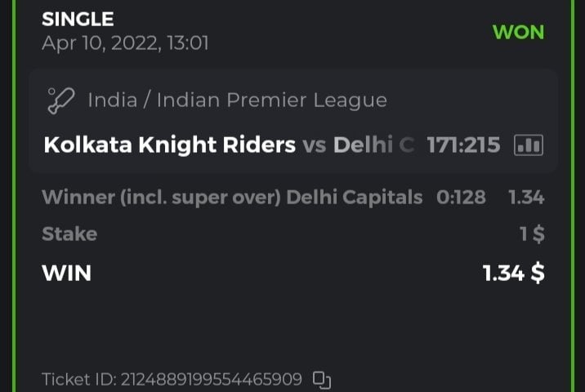Tap the green WON status label

(x=518, y=33)
